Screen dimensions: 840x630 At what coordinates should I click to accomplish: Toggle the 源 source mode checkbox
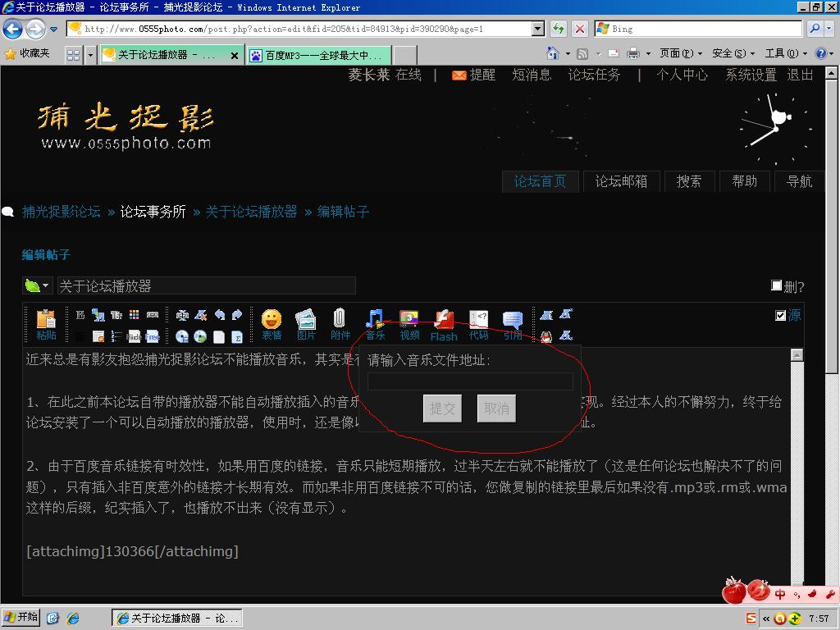click(x=780, y=315)
